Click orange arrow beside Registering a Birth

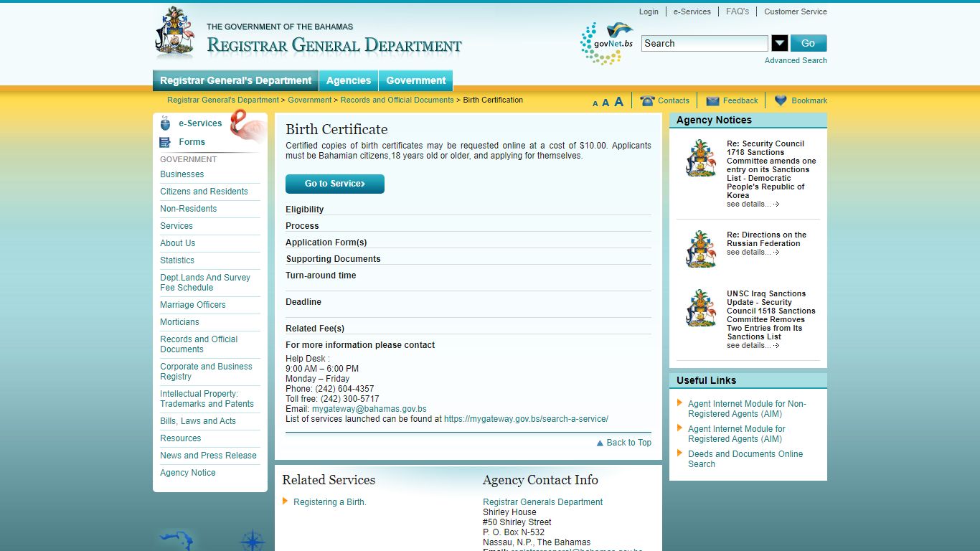tap(285, 501)
